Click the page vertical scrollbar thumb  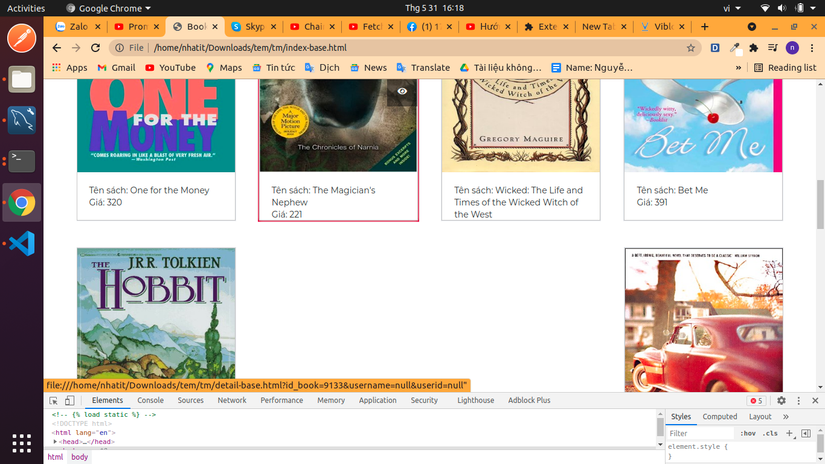(820, 204)
